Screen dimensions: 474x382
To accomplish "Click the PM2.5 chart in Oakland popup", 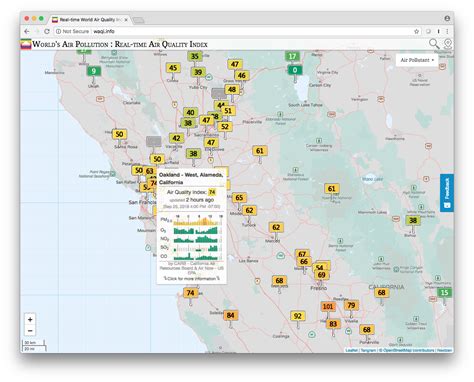I will point(197,220).
